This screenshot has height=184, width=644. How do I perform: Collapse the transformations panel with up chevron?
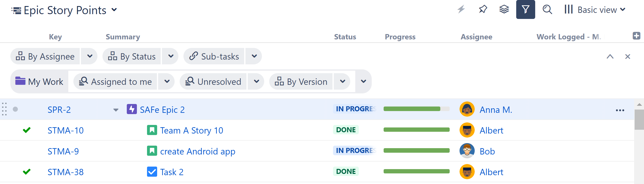(610, 57)
